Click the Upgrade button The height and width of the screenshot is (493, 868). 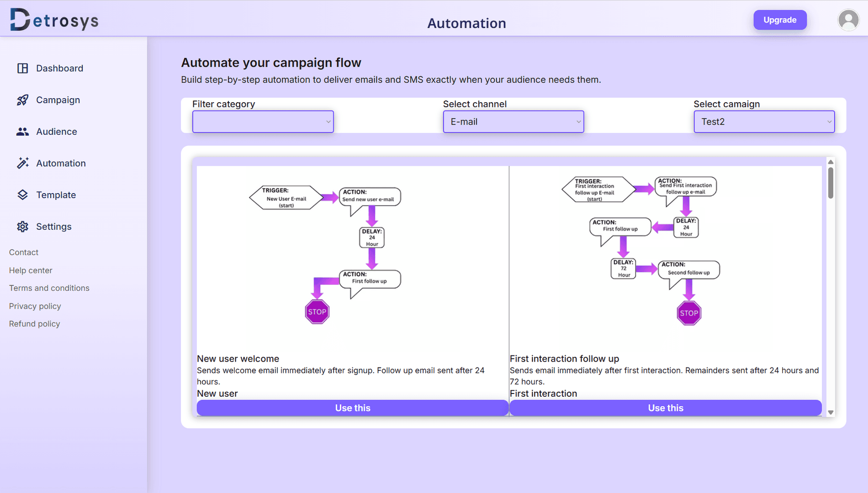click(780, 20)
